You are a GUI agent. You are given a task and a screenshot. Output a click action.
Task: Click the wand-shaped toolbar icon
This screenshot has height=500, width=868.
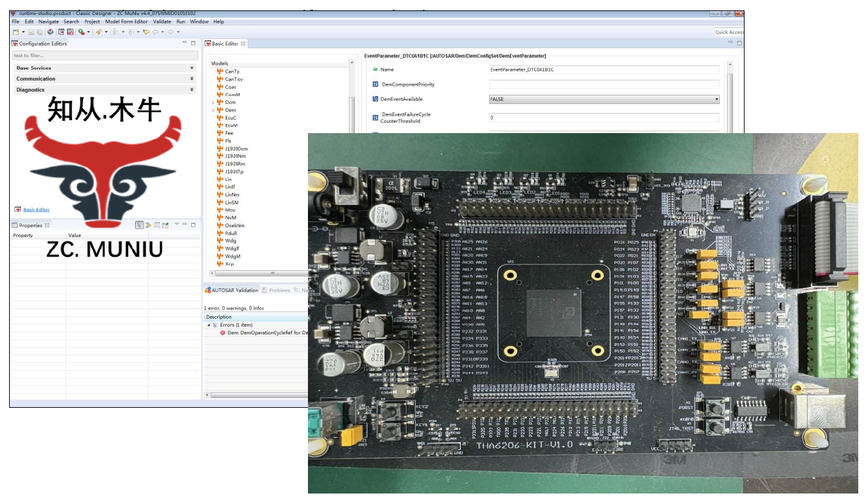point(99,32)
